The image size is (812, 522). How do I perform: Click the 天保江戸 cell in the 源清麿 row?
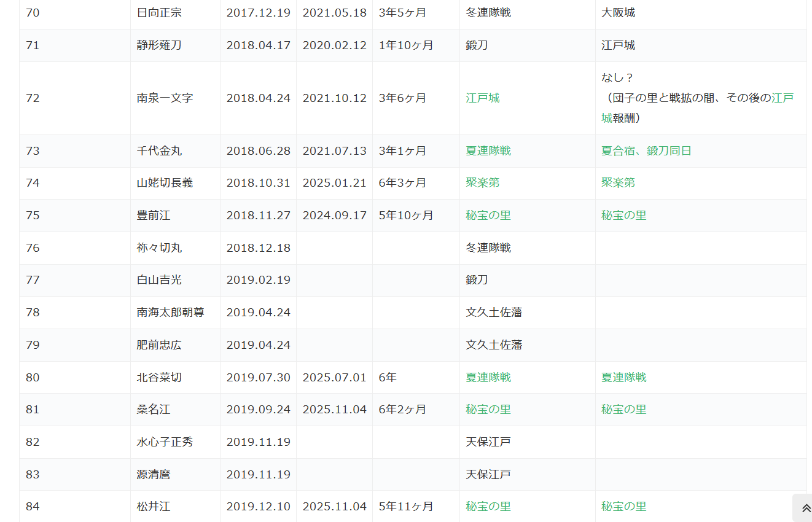[x=488, y=475]
